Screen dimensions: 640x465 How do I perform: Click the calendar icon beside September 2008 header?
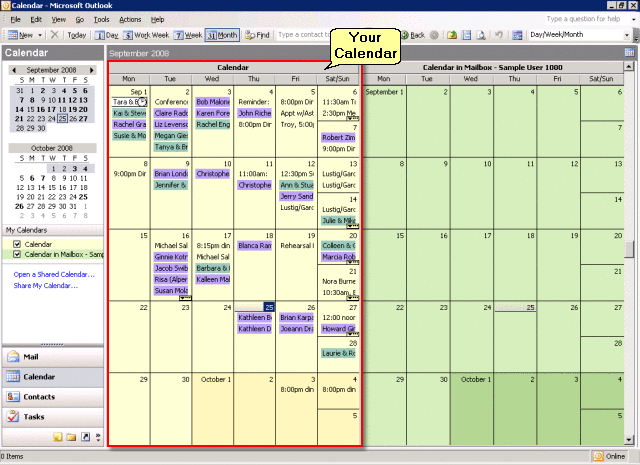coord(629,53)
